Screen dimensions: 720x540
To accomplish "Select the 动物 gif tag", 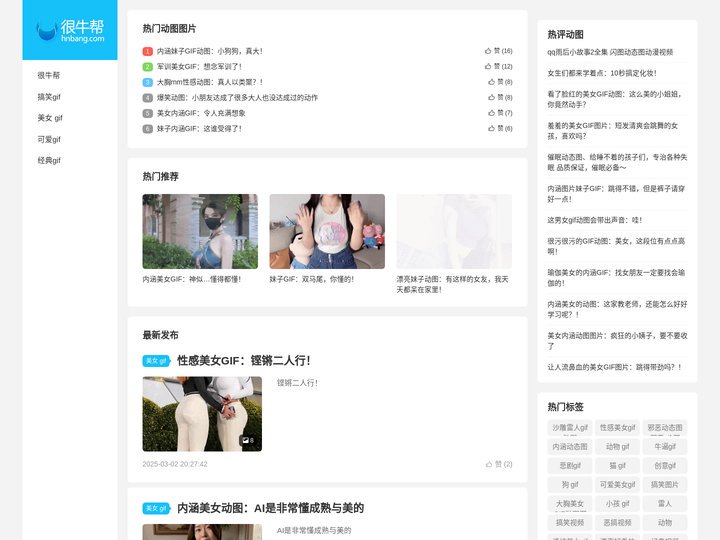I will pos(618,446).
